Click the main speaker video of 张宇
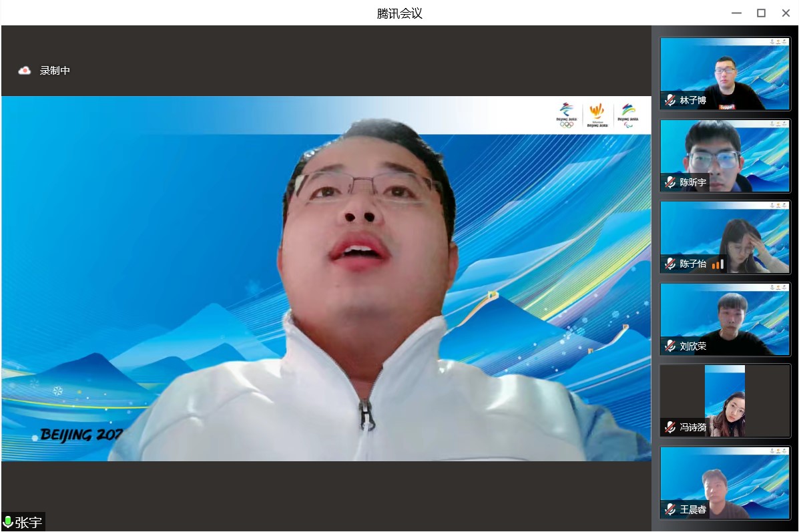 (326, 278)
